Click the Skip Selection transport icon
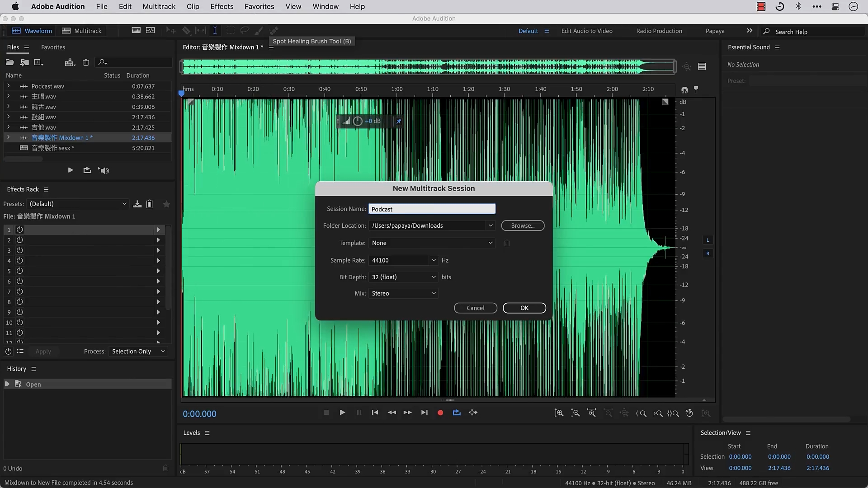 click(x=473, y=413)
